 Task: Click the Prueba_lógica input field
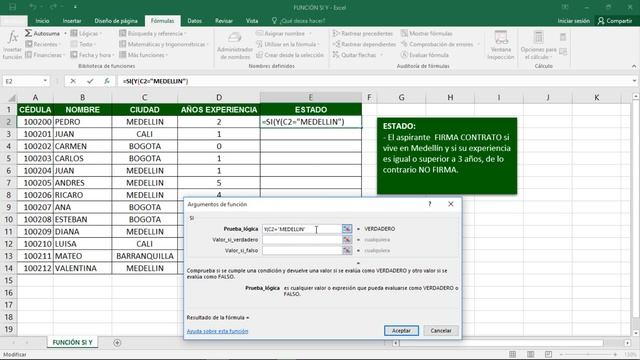[302, 229]
